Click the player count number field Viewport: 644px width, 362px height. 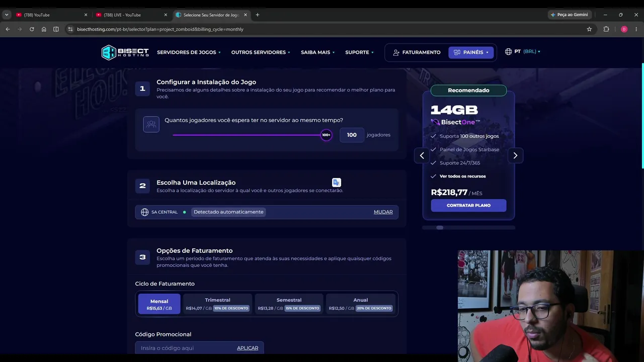352,135
